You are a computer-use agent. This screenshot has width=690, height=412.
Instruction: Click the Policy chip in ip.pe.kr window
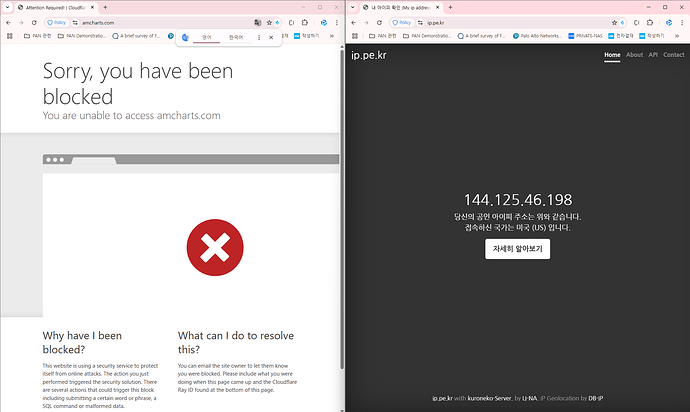[402, 22]
